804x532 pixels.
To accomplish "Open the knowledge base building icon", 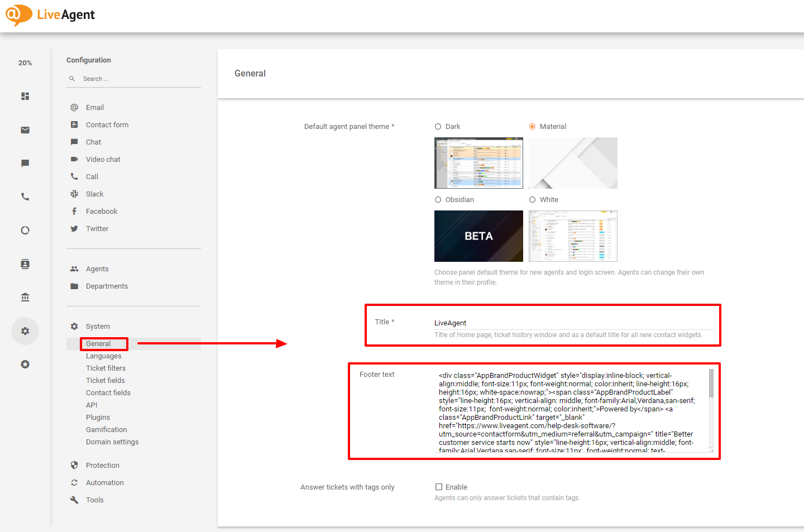I will pyautogui.click(x=25, y=298).
